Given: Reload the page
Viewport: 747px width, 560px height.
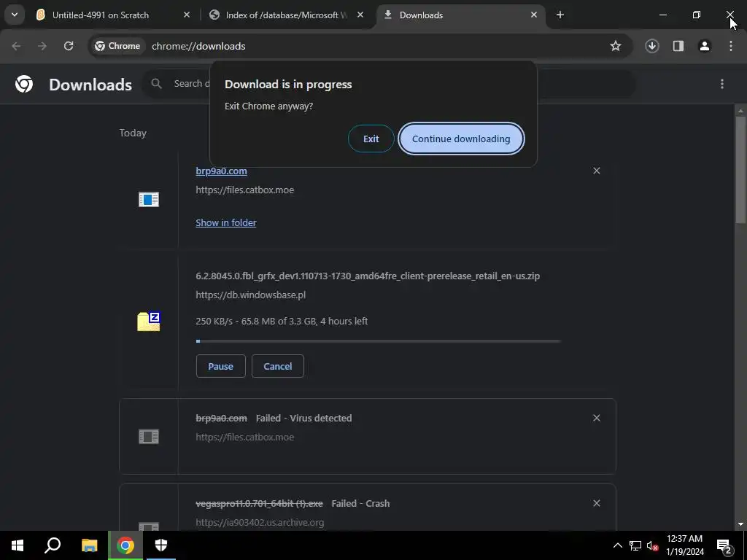Looking at the screenshot, I should (69, 46).
